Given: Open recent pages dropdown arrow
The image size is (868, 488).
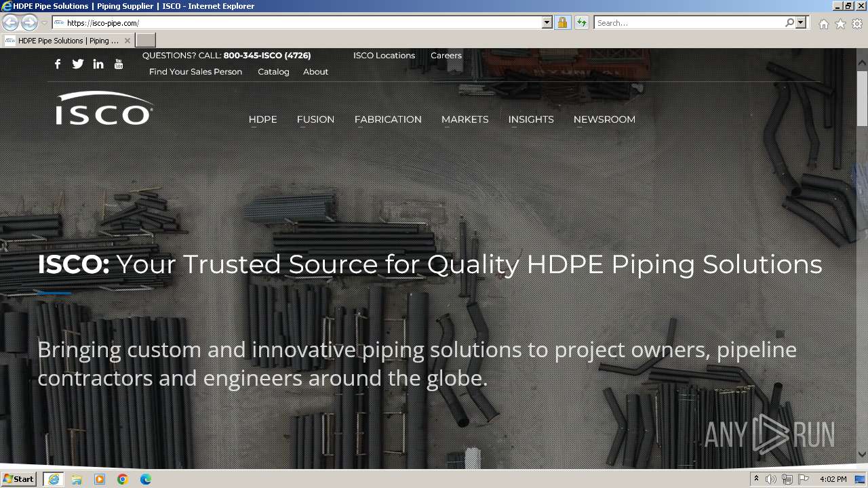Looking at the screenshot, I should click(x=44, y=23).
